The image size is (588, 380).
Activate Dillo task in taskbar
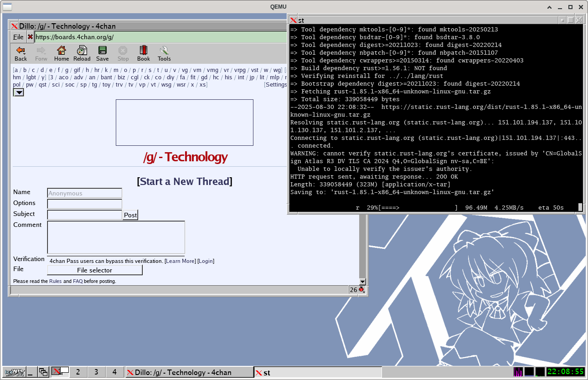[x=189, y=372]
